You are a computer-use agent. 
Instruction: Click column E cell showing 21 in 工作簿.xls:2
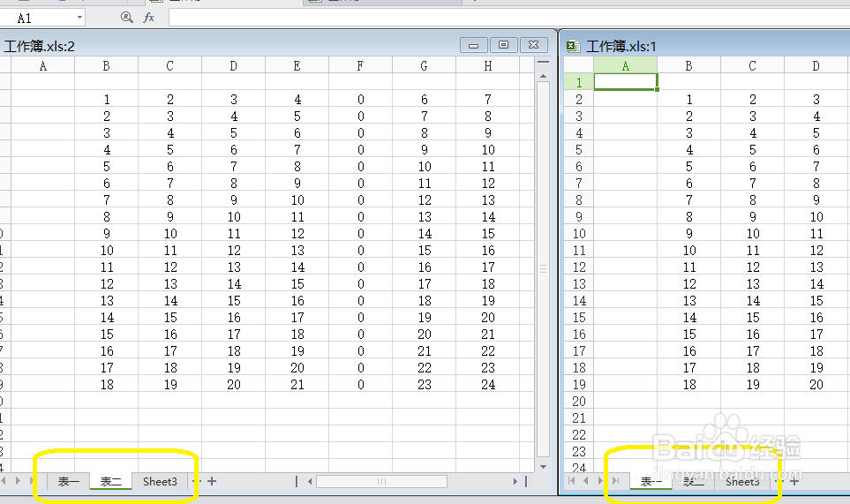pyautogui.click(x=297, y=384)
